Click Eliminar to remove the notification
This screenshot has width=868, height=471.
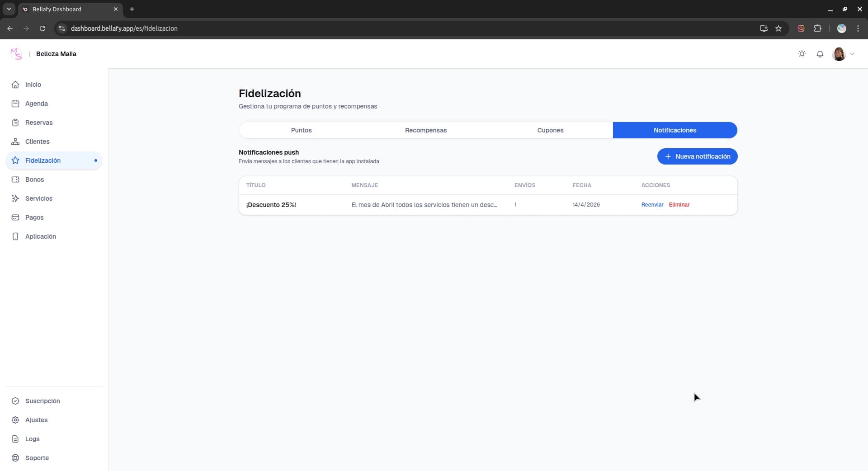pos(679,204)
